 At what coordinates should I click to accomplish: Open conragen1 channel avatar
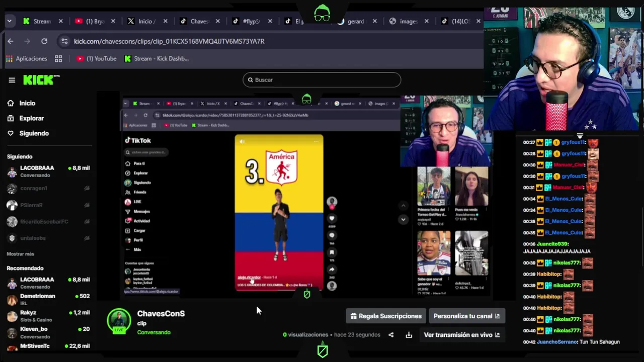click(x=12, y=189)
